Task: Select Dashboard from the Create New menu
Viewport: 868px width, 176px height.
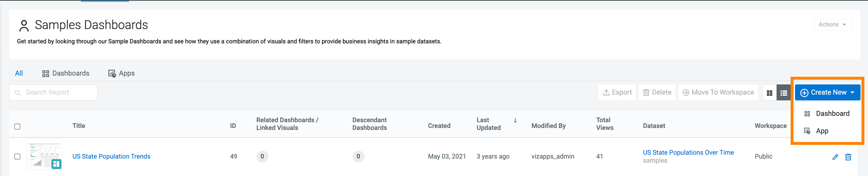Action: (x=832, y=113)
